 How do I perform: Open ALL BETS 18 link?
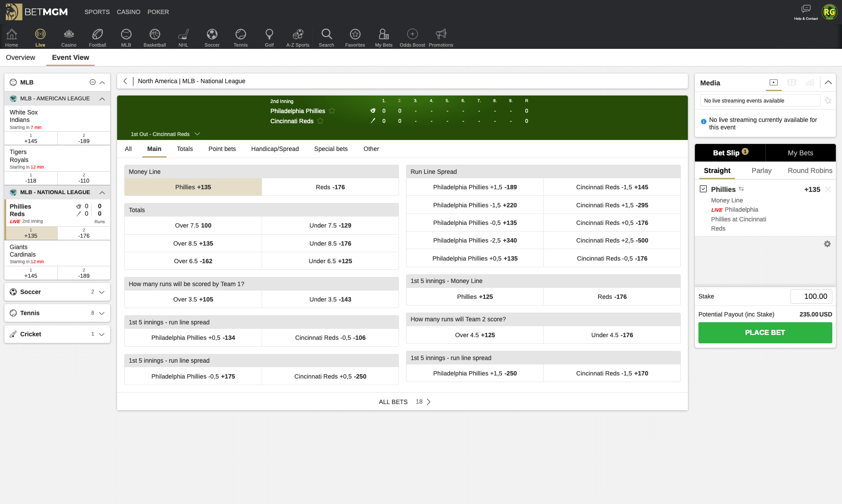click(x=404, y=402)
